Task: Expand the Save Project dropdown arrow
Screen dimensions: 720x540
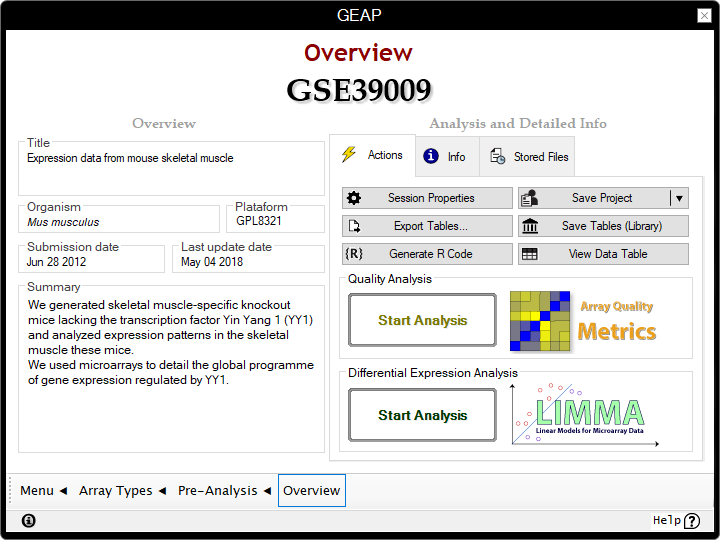Action: (x=679, y=198)
